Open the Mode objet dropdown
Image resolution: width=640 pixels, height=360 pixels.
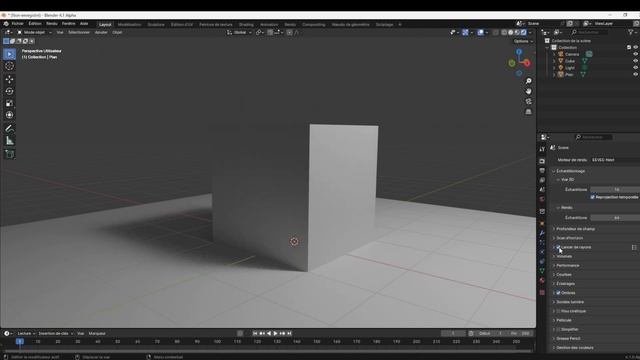pyautogui.click(x=34, y=32)
